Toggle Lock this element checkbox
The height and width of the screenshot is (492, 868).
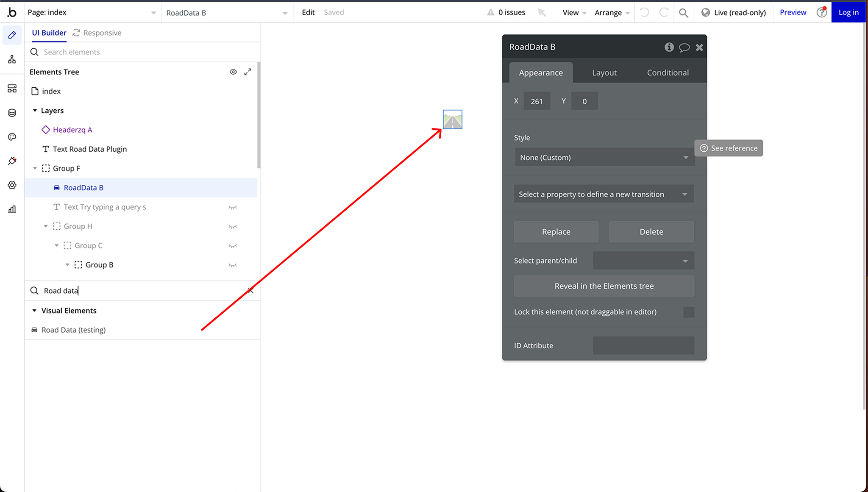tap(689, 312)
